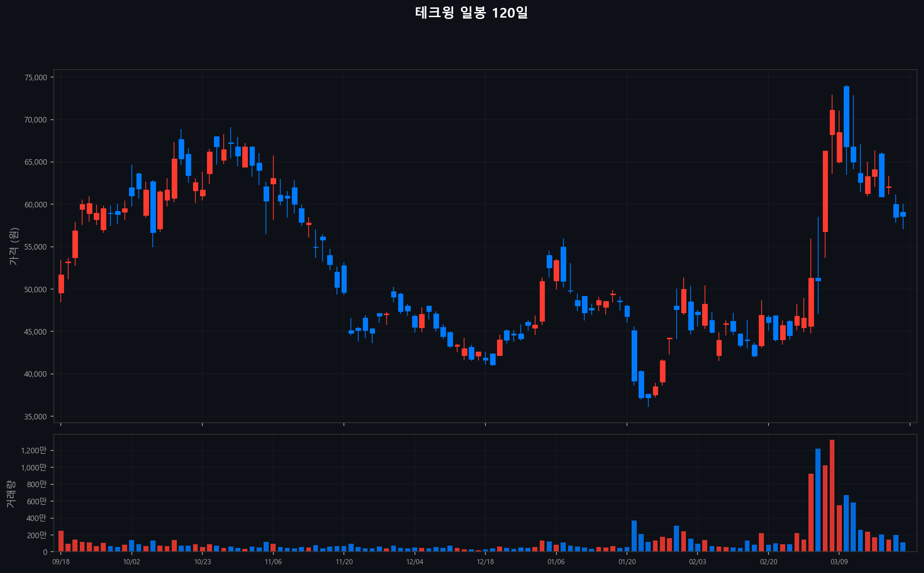Click the 1,200만 volume axis label
The width and height of the screenshot is (924, 573).
coord(34,451)
